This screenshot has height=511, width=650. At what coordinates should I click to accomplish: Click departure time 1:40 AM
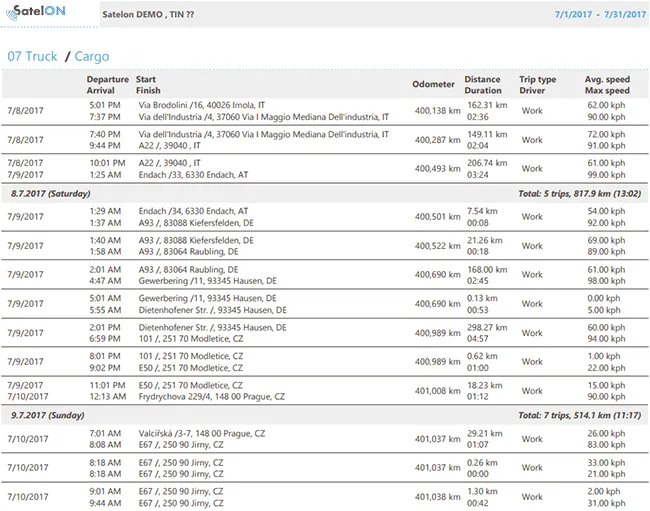point(105,240)
